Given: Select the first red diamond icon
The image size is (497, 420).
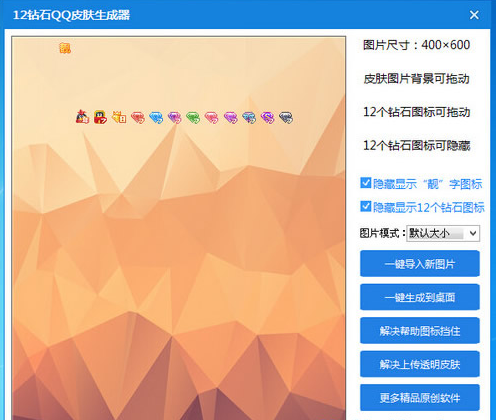Looking at the screenshot, I should click(x=138, y=118).
